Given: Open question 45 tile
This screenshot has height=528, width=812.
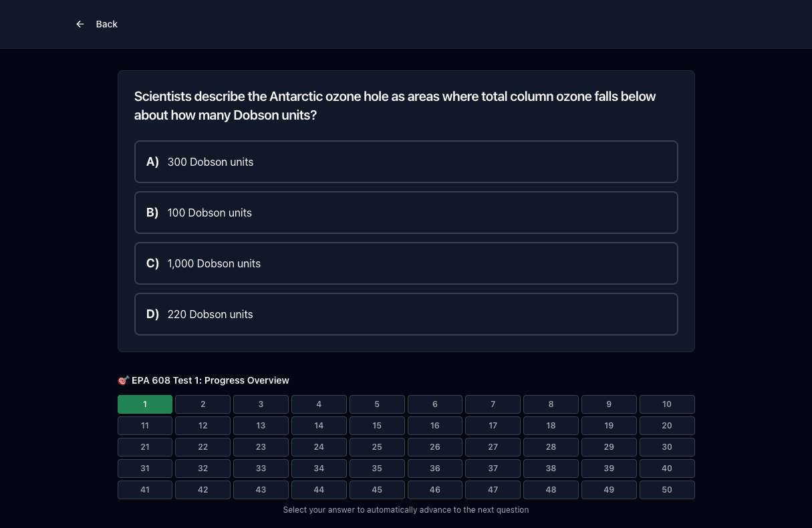Looking at the screenshot, I should (x=377, y=490).
